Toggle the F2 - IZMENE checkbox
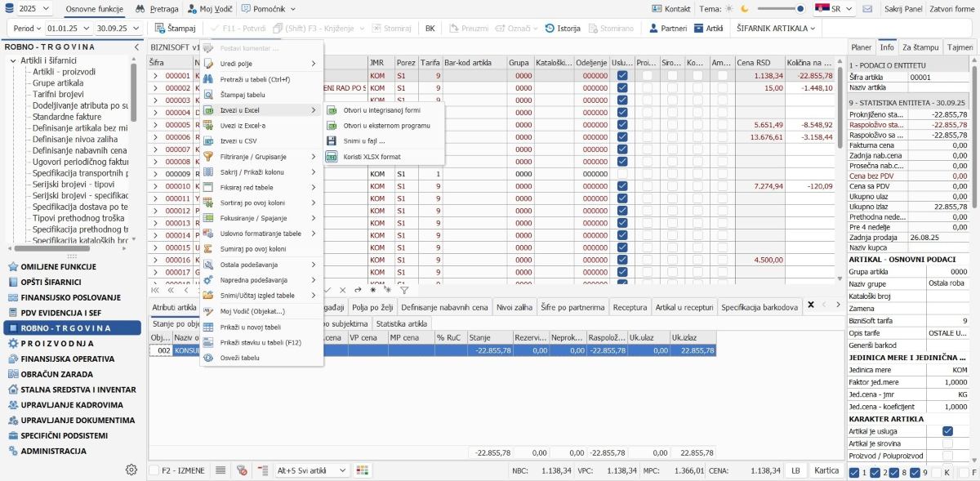Viewport: 980px width, 481px height. point(154,470)
